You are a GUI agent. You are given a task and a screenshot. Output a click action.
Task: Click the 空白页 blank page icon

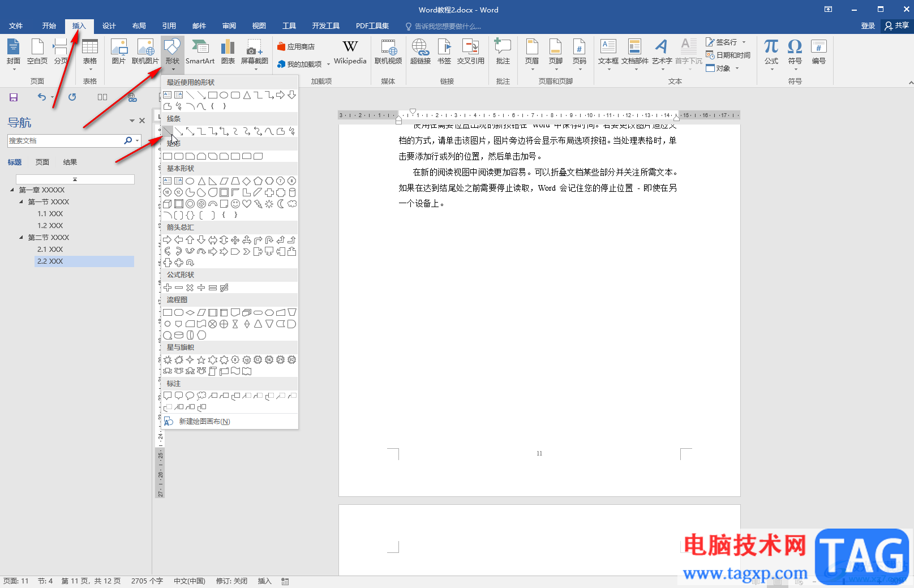pos(37,51)
